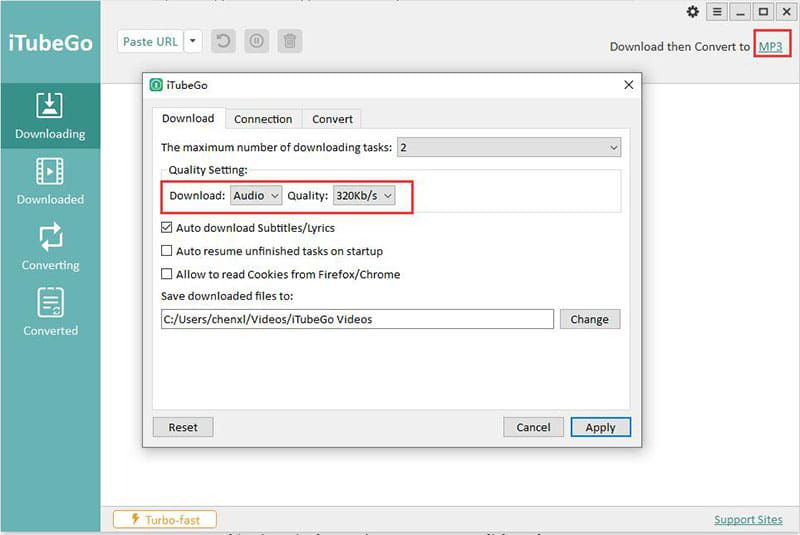Viewport: 800px width, 535px height.
Task: Click the iTubeGo logo in sidebar
Action: (50, 43)
